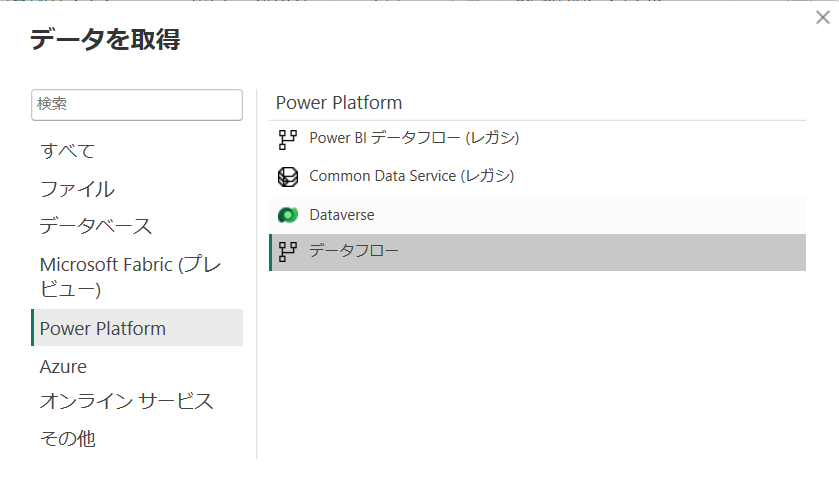Click the データを取得 dialog title
The image size is (839, 477).
105,40
